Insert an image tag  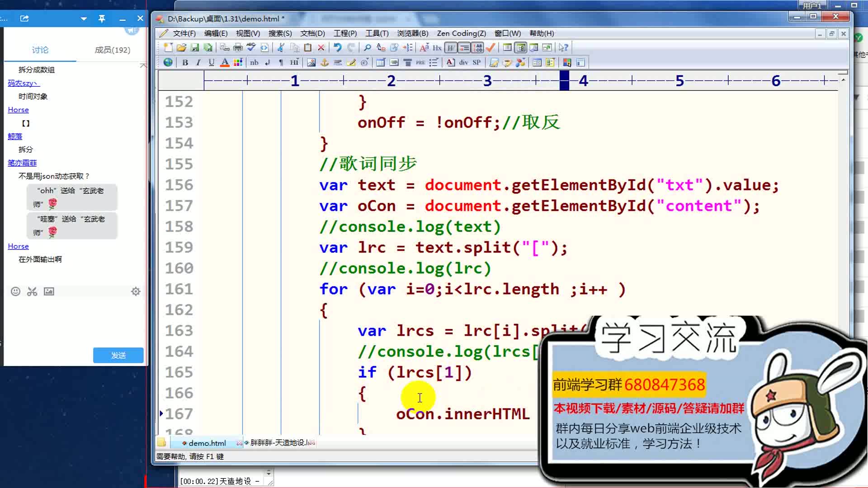pyautogui.click(x=311, y=62)
